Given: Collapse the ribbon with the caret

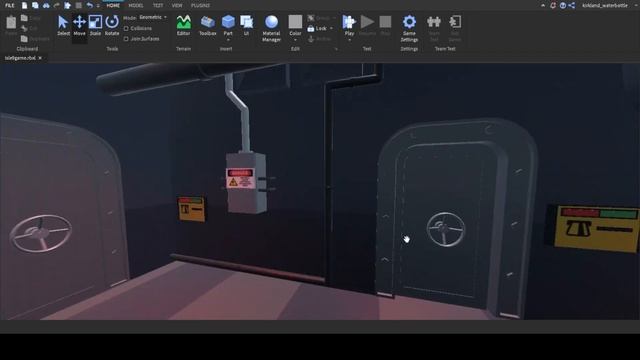Looking at the screenshot, I should pyautogui.click(x=543, y=5).
